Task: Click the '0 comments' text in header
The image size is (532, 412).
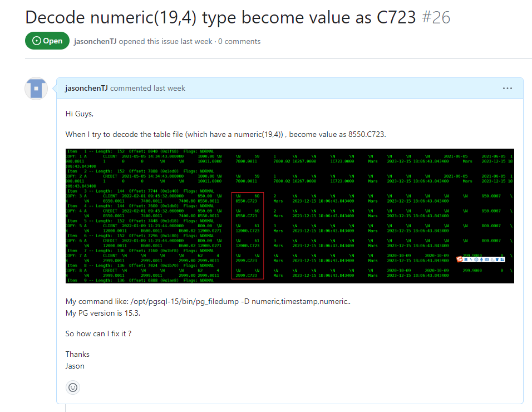Action: pyautogui.click(x=239, y=41)
